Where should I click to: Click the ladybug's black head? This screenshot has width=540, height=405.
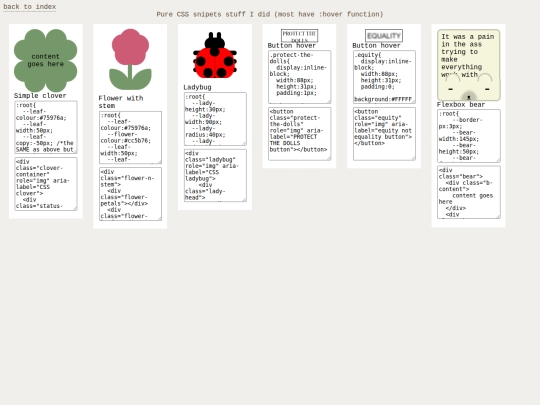click(215, 42)
